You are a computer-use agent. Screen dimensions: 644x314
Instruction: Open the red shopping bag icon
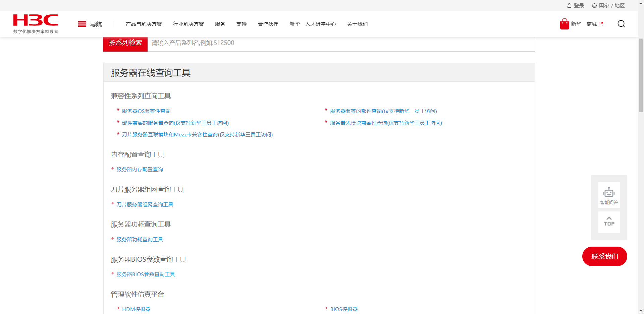coord(565,24)
